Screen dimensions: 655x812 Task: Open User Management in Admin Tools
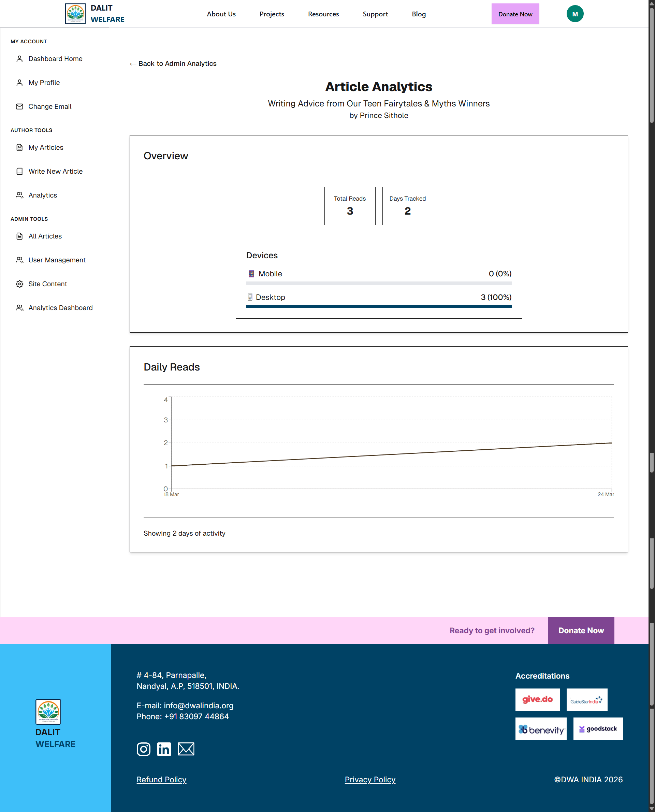pyautogui.click(x=57, y=260)
